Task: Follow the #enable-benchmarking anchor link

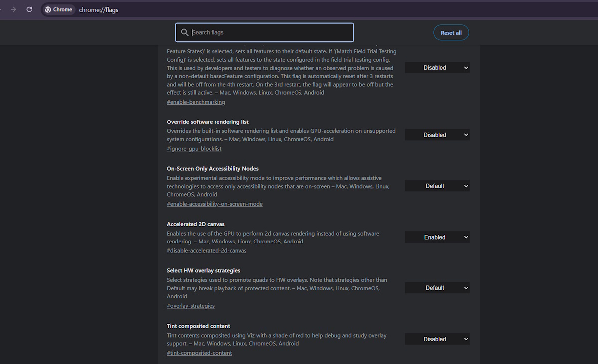Action: (x=196, y=102)
